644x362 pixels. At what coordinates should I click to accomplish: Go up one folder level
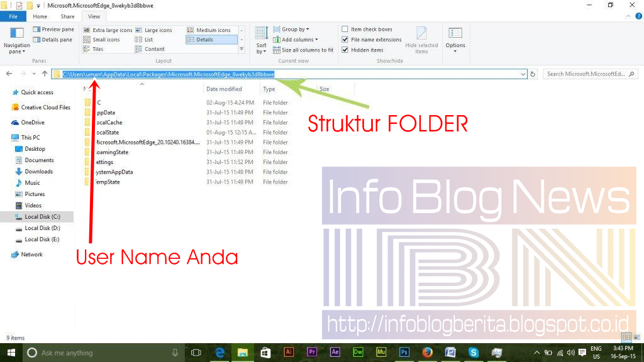tap(45, 74)
